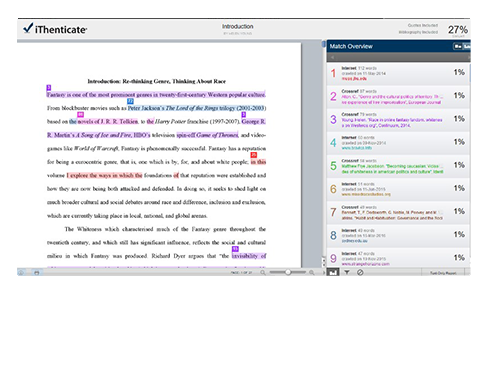The width and height of the screenshot is (488, 374).
Task: Click the heading 'Introduction: Re-thinking Genre, Thinking About Race'
Action: (x=157, y=81)
